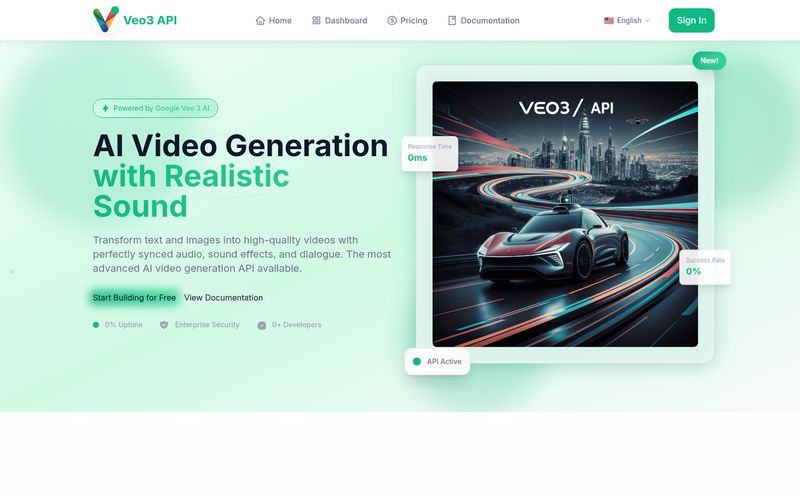Click the icon beside 0+ Developers
This screenshot has height=496, width=800.
coord(262,325)
